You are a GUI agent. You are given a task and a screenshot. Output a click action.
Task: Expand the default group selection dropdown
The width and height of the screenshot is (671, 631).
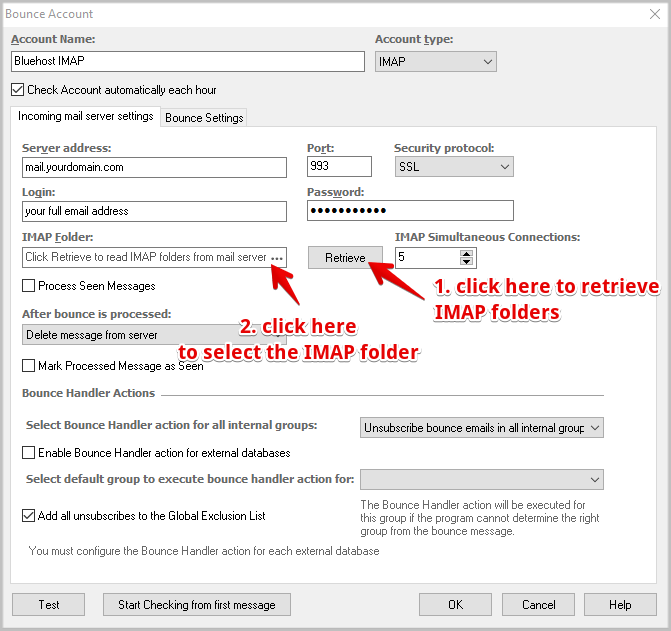click(x=481, y=480)
